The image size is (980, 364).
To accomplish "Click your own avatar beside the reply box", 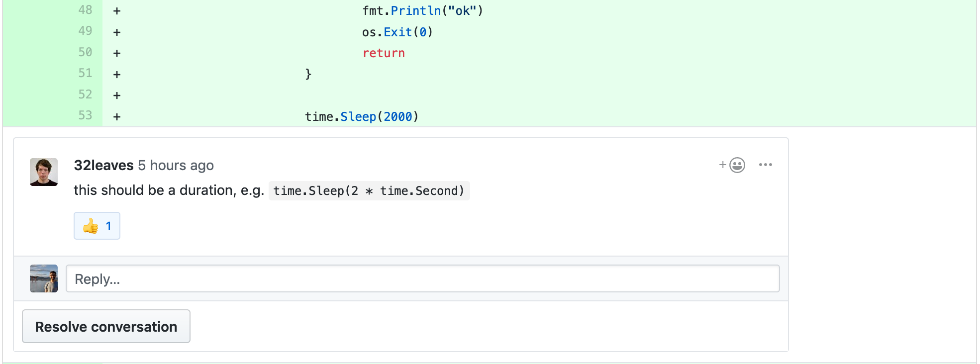I will (x=44, y=278).
